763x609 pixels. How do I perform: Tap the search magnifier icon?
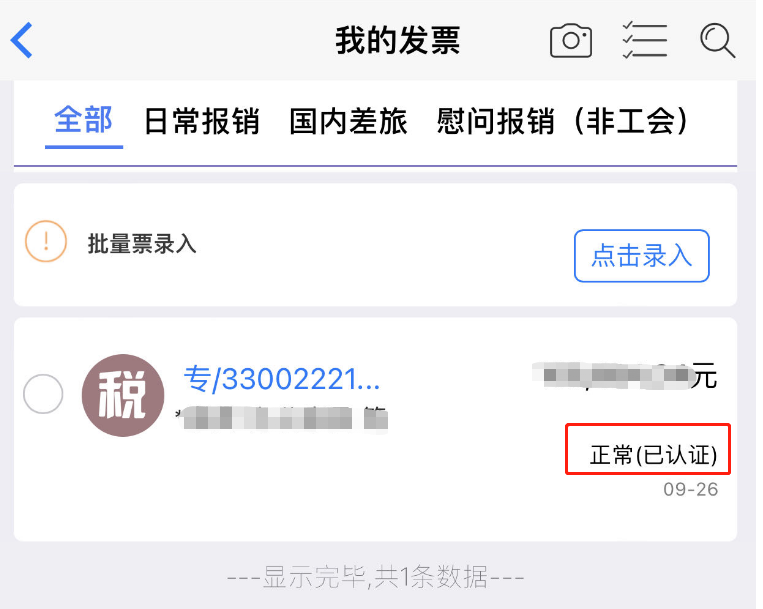point(717,41)
